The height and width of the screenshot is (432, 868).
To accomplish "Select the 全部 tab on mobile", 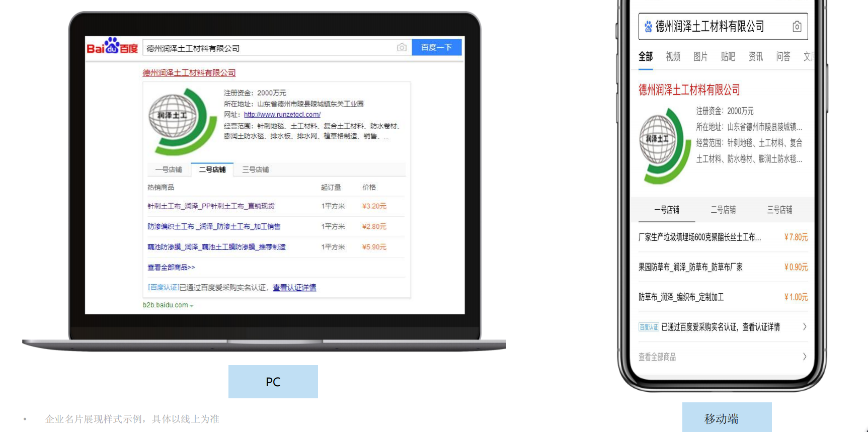I will [x=646, y=56].
